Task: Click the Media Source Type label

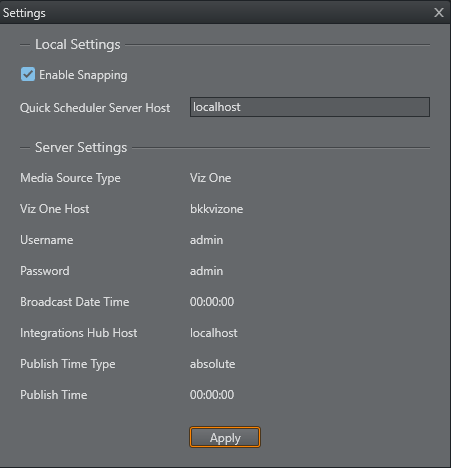Action: 70,178
